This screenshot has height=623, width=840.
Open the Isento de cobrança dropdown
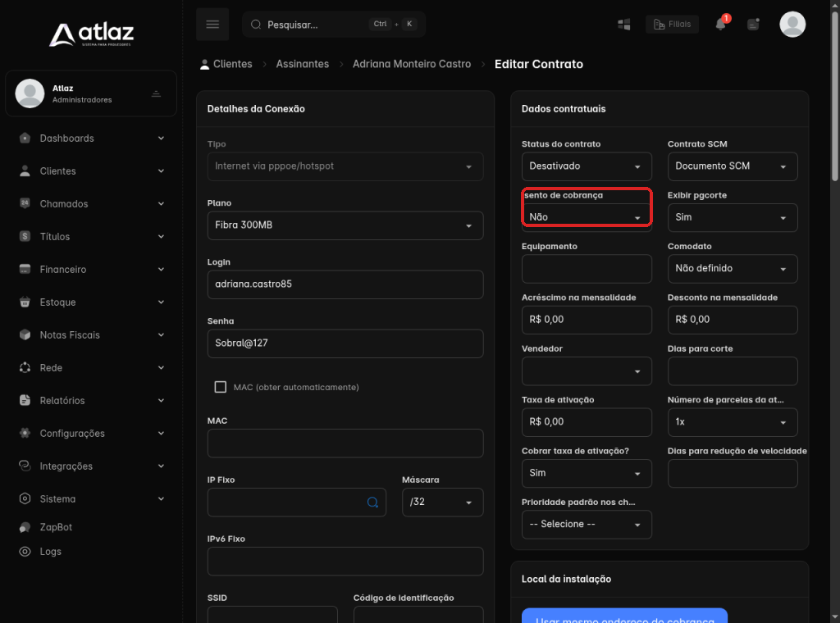pyautogui.click(x=587, y=217)
